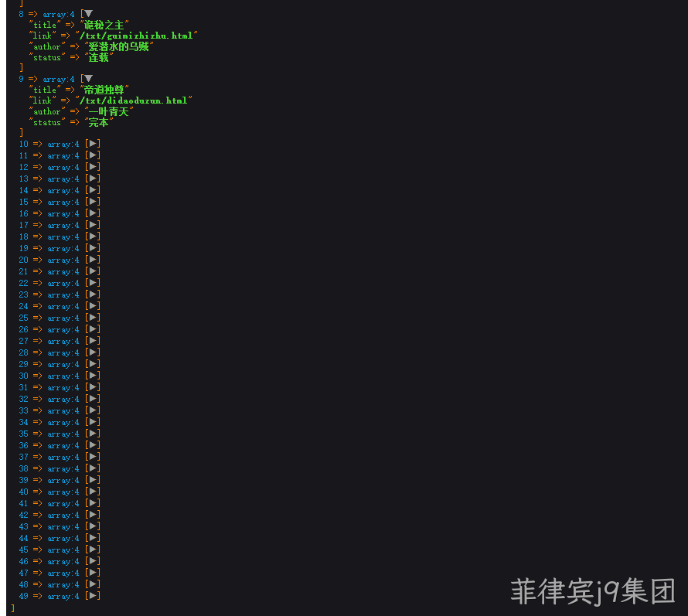
Task: Expand array item 49 arrow
Action: (93, 595)
